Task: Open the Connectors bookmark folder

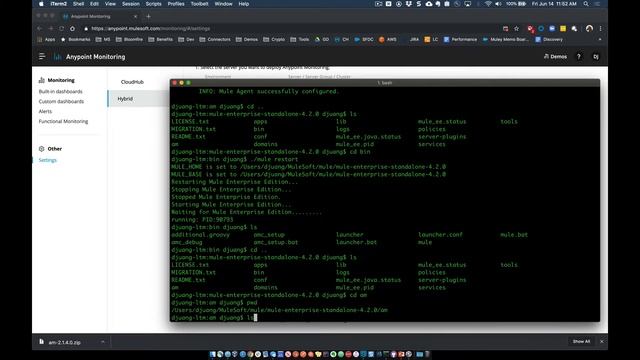Action: (x=215, y=40)
